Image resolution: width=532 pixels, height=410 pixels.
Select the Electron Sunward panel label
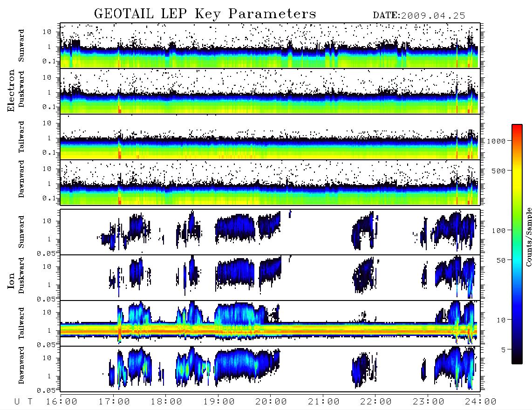point(21,46)
